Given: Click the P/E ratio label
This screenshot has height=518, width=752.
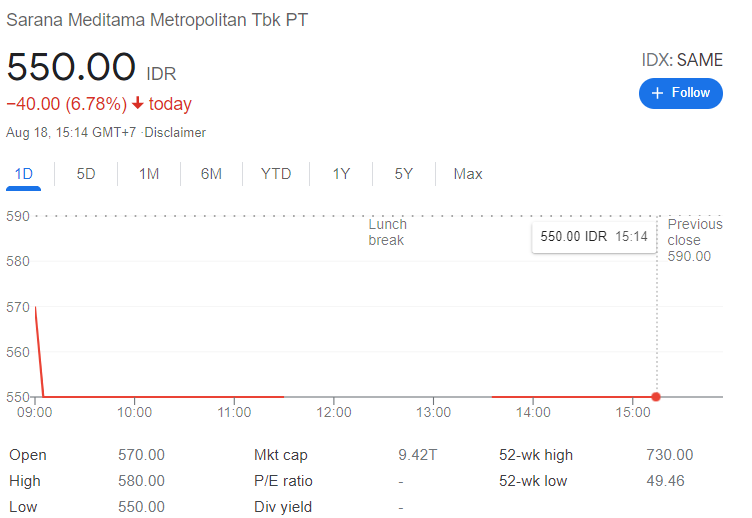Looking at the screenshot, I should (x=284, y=481).
